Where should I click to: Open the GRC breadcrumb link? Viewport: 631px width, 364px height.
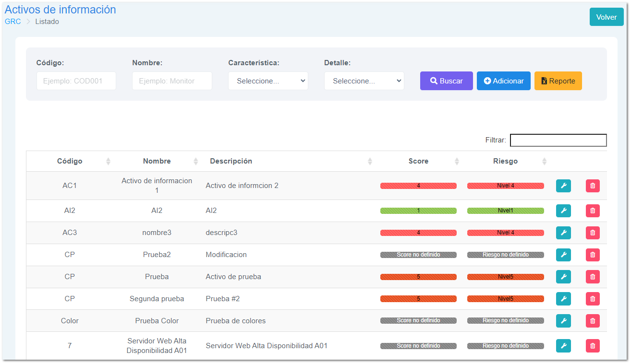pyautogui.click(x=13, y=22)
